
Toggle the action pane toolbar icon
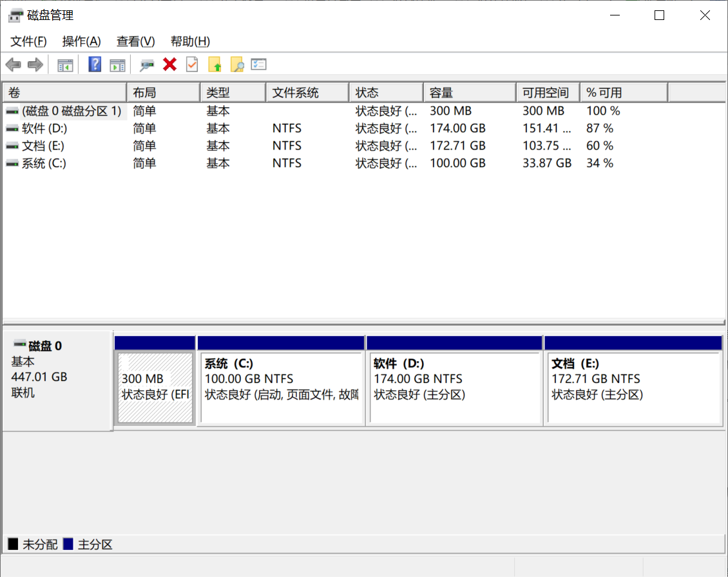pyautogui.click(x=117, y=64)
